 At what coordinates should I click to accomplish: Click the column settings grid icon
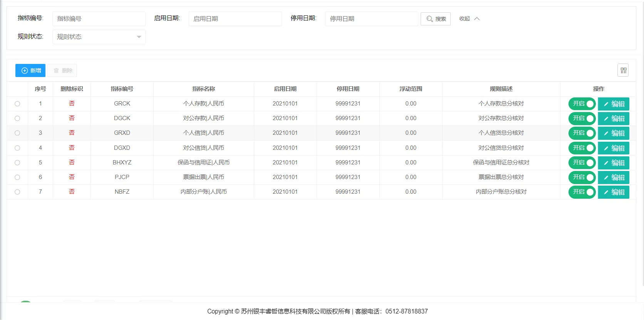(623, 70)
